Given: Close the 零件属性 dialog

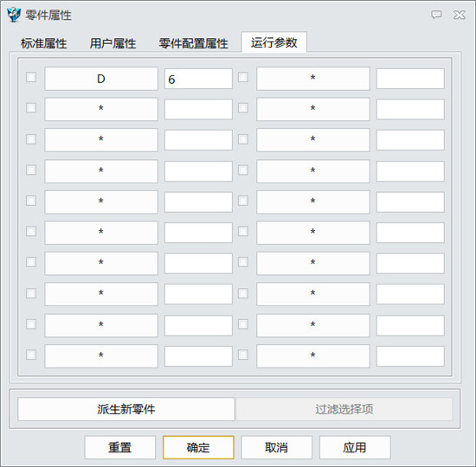Looking at the screenshot, I should point(460,15).
